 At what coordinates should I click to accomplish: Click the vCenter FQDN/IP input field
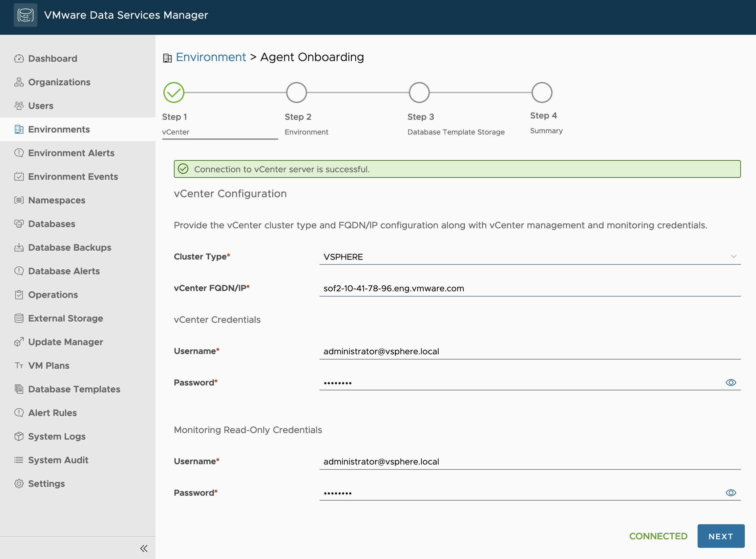click(x=529, y=288)
